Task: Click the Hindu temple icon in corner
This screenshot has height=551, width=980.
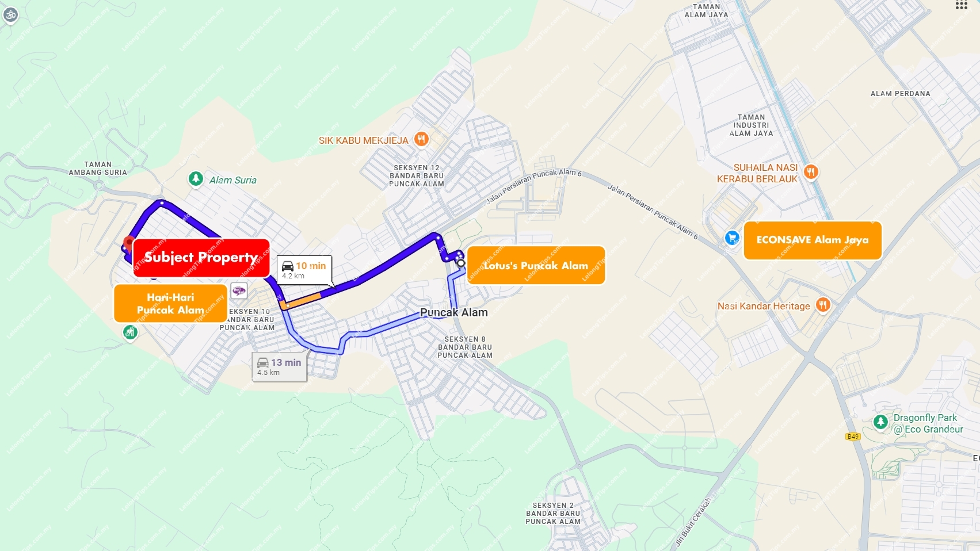Action: point(10,16)
